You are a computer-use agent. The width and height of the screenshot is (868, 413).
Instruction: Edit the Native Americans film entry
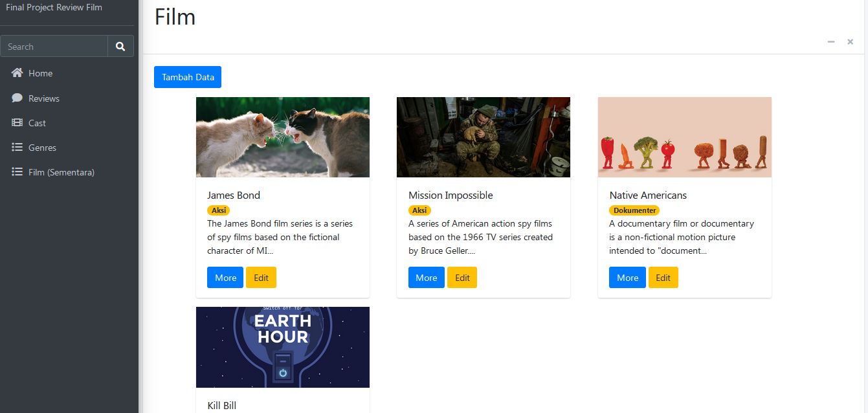(x=663, y=278)
